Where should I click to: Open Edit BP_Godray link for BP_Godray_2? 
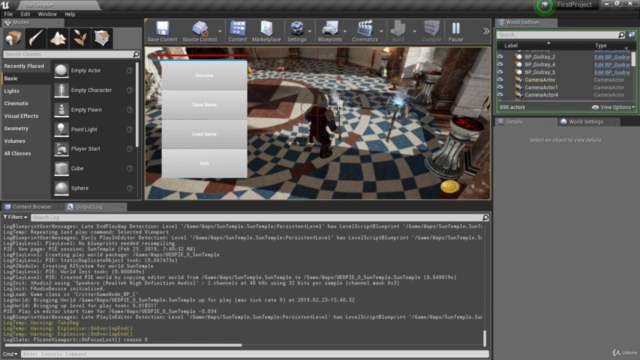pos(612,57)
